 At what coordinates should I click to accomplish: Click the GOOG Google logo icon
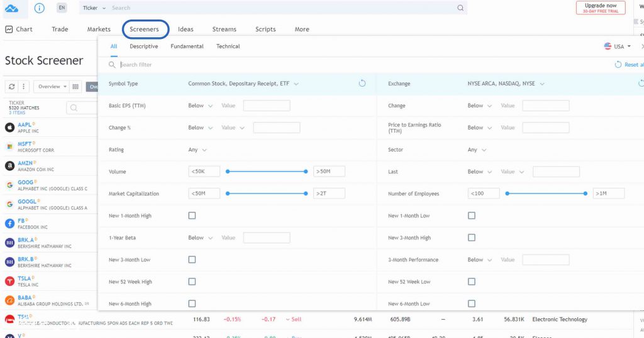(9, 185)
